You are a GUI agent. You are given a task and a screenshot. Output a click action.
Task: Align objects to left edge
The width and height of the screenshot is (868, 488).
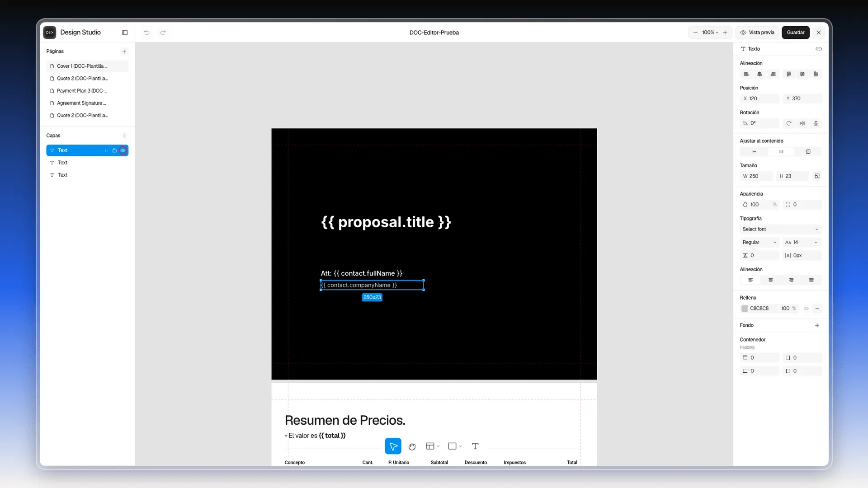(746, 74)
